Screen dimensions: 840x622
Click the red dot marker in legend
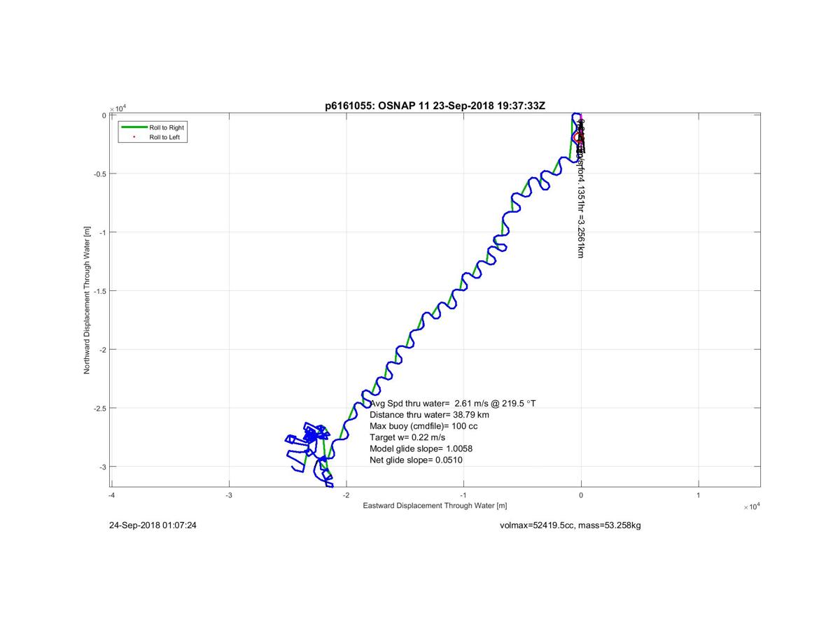point(134,137)
